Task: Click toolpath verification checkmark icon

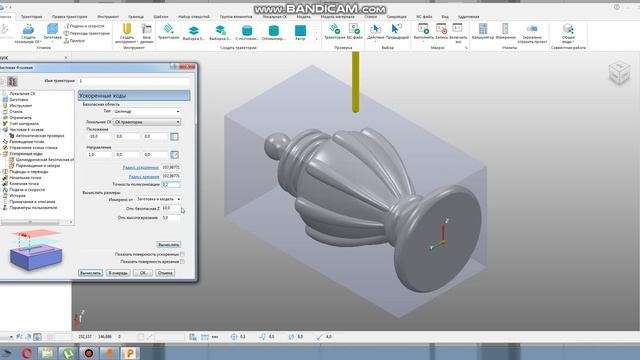Action: pyautogui.click(x=335, y=29)
